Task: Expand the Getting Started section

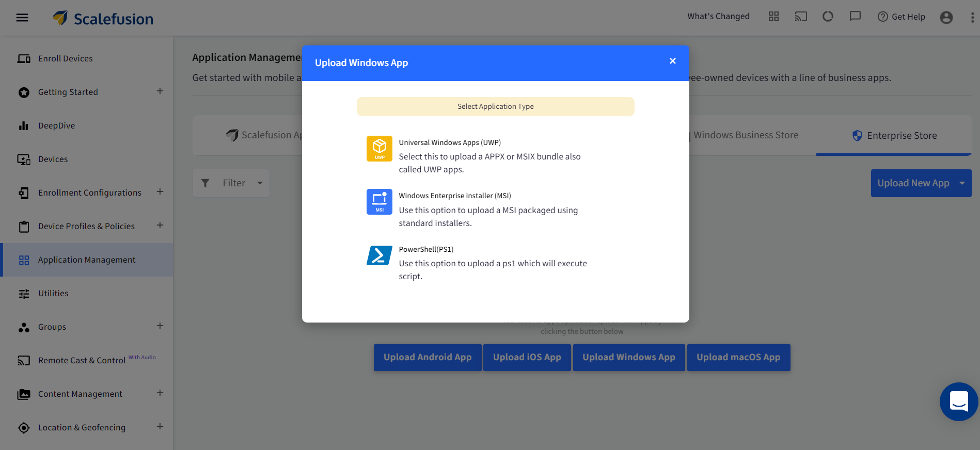Action: point(160,91)
